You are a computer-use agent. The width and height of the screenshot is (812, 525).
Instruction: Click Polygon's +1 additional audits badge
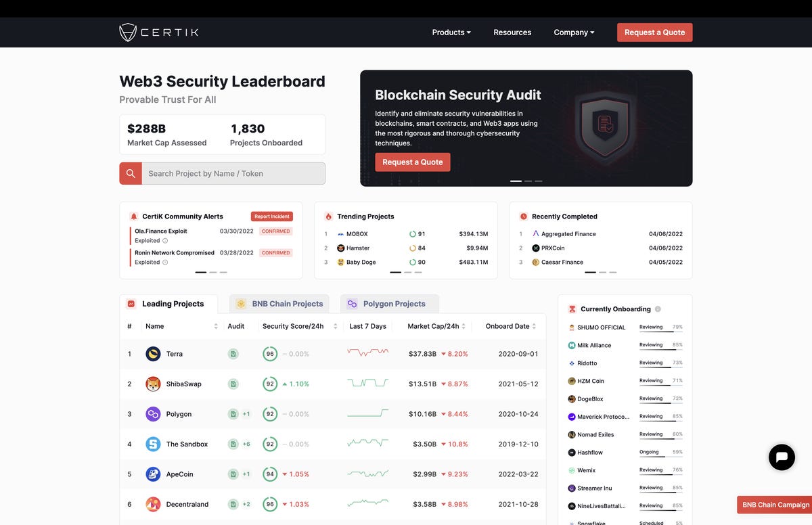pos(246,414)
